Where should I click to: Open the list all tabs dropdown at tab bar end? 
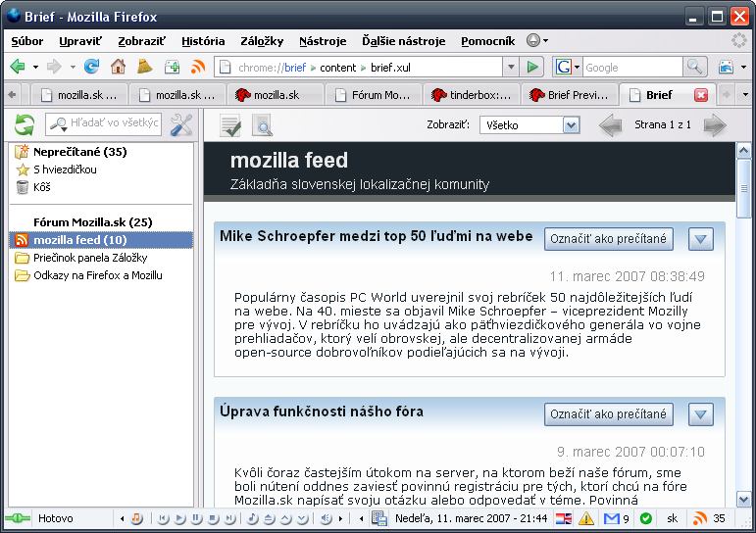point(745,95)
